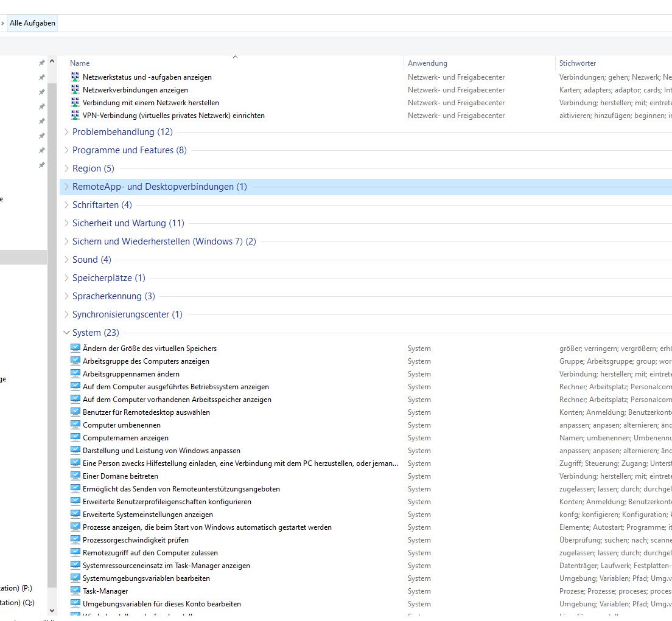Click sidebar scrollbar up arrow
Screen dimensions: 672x621
(x=52, y=61)
